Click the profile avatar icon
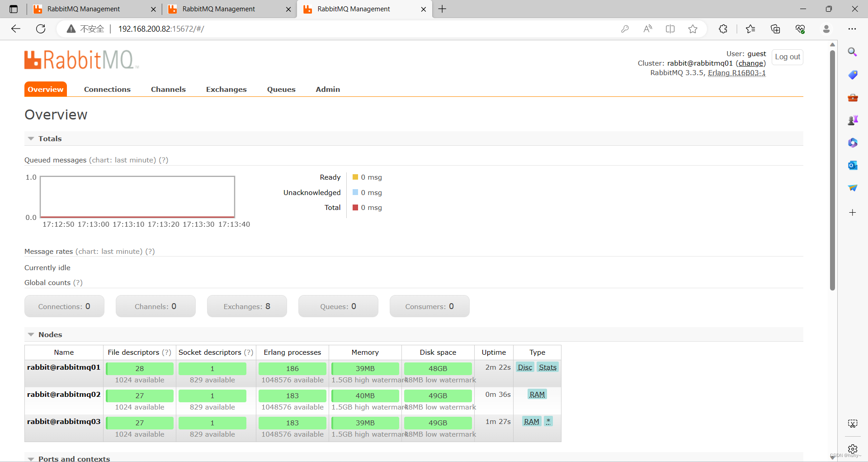 pyautogui.click(x=826, y=29)
